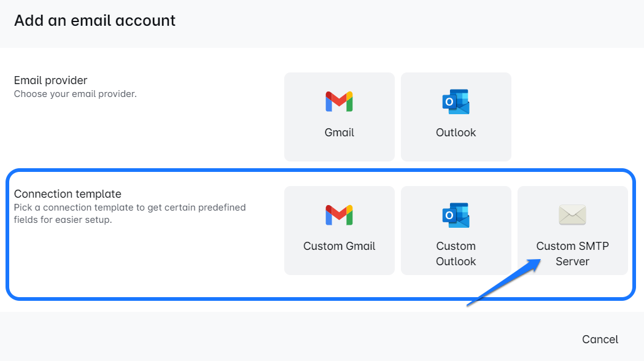Select the Gmail provider icon
The width and height of the screenshot is (644, 361).
pos(339,101)
